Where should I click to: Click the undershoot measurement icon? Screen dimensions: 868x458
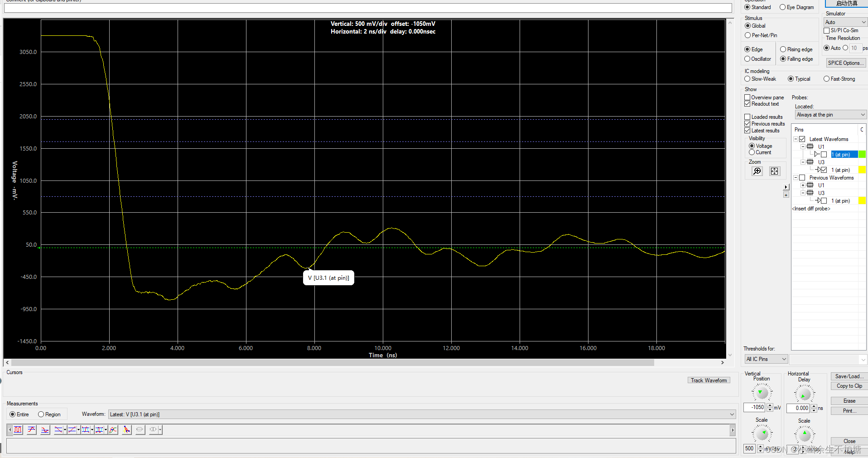click(45, 429)
